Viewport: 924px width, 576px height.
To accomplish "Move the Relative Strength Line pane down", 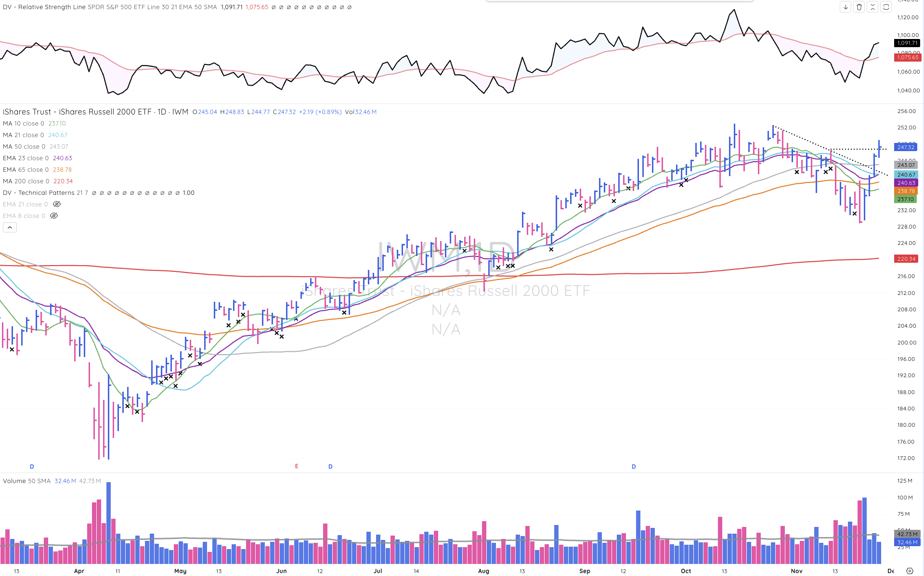I will tap(846, 7).
